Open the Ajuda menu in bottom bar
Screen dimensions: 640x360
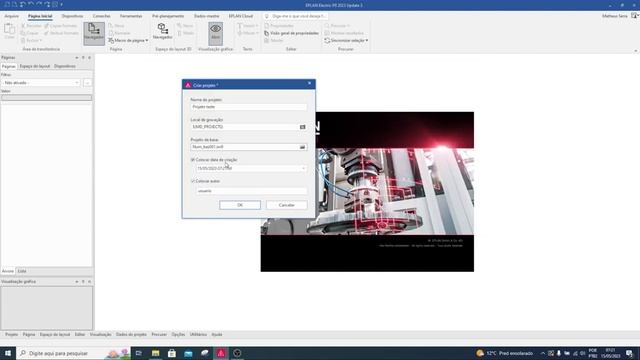coord(217,334)
